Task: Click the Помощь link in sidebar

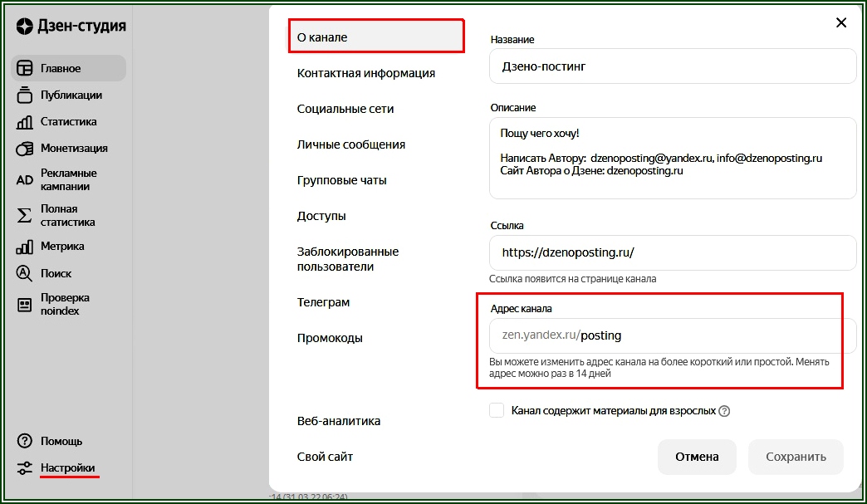Action: [x=61, y=441]
